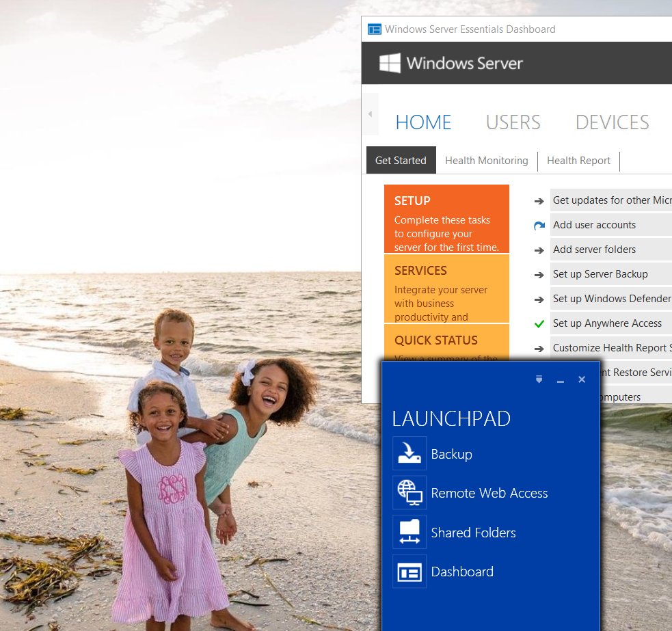672x631 pixels.
Task: Click the Backup label in Launchpad
Action: [x=451, y=454]
